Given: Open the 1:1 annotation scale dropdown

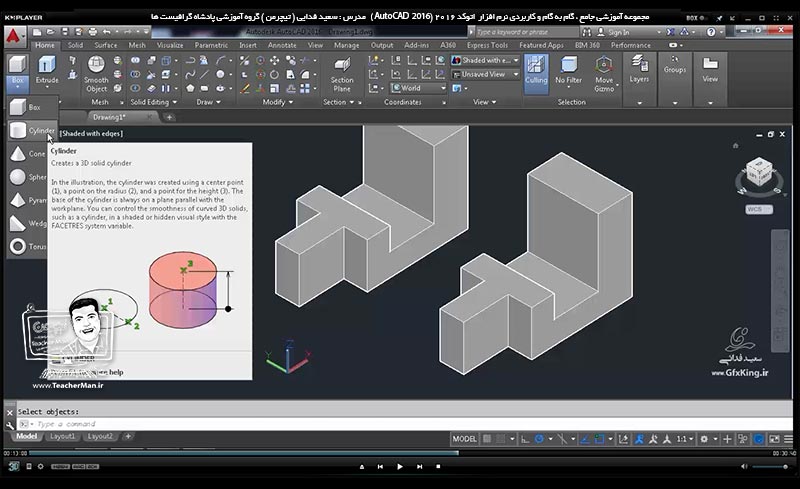Looking at the screenshot, I should click(685, 439).
